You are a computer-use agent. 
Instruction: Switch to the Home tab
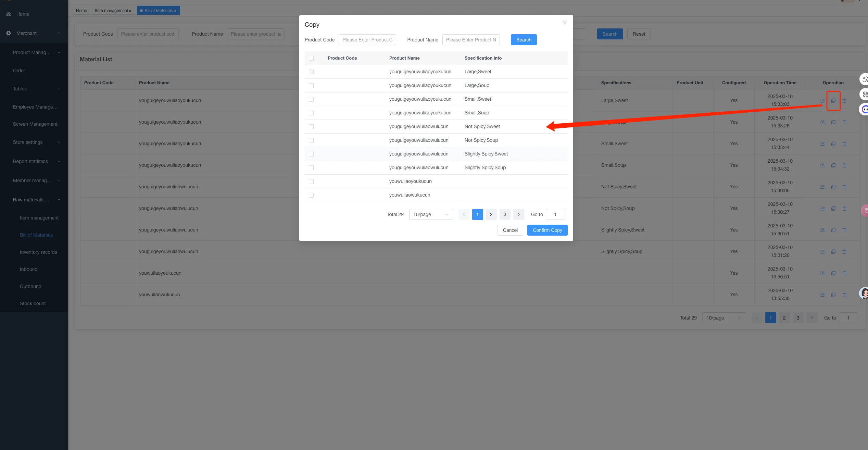tap(81, 11)
